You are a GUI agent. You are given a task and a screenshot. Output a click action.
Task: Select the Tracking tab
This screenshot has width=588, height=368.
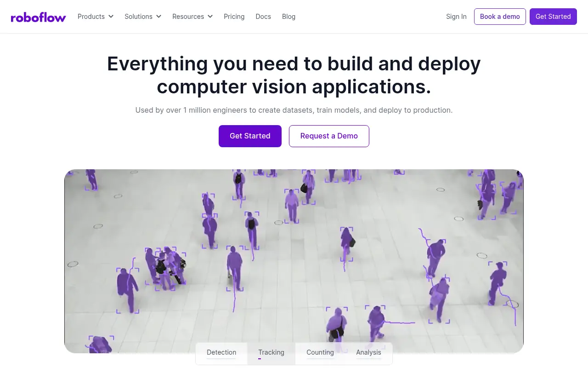(271, 352)
